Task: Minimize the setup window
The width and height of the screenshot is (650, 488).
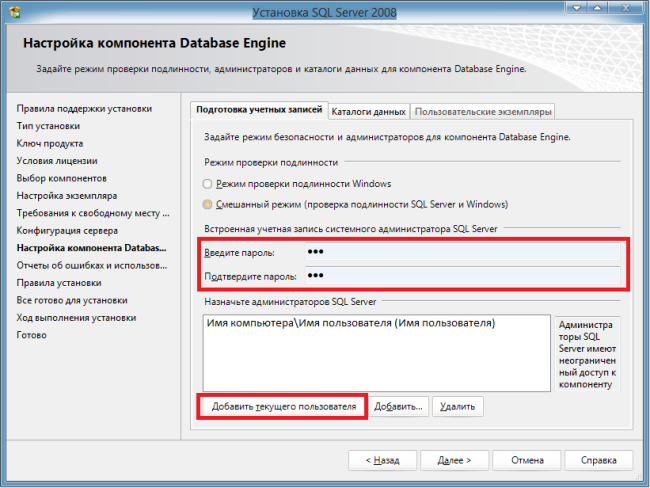Action: pos(576,7)
